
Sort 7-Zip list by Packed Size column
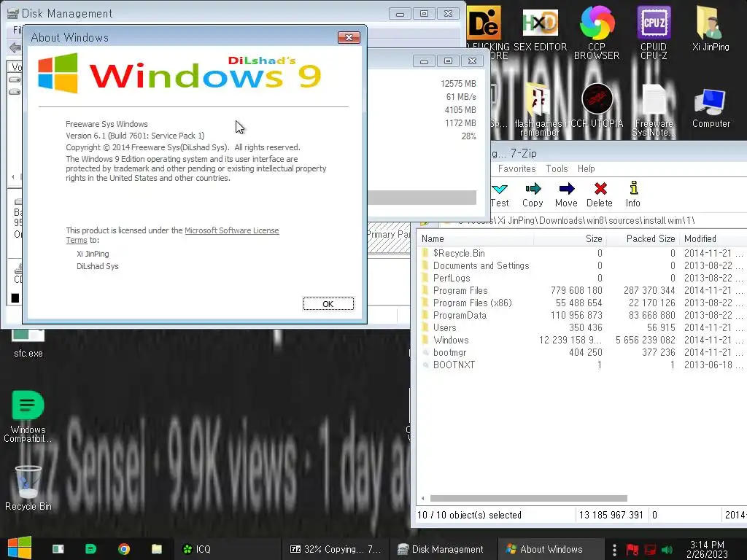(643, 238)
